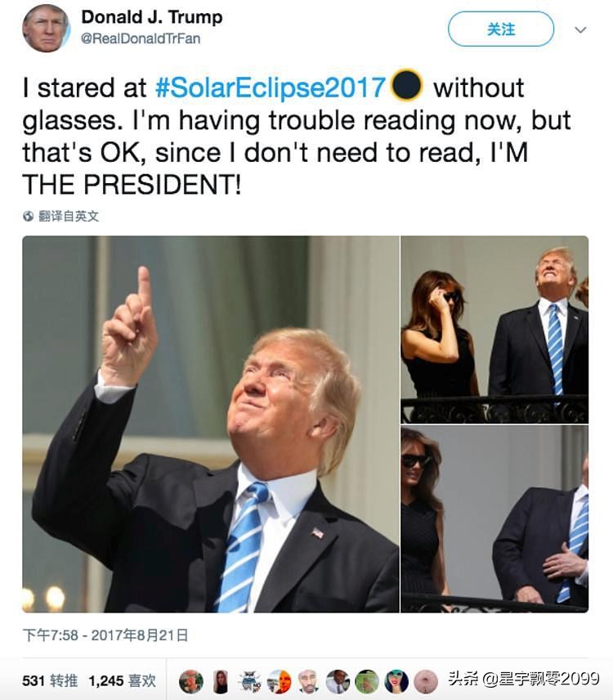Open the last pinkish liker avatar

click(426, 682)
